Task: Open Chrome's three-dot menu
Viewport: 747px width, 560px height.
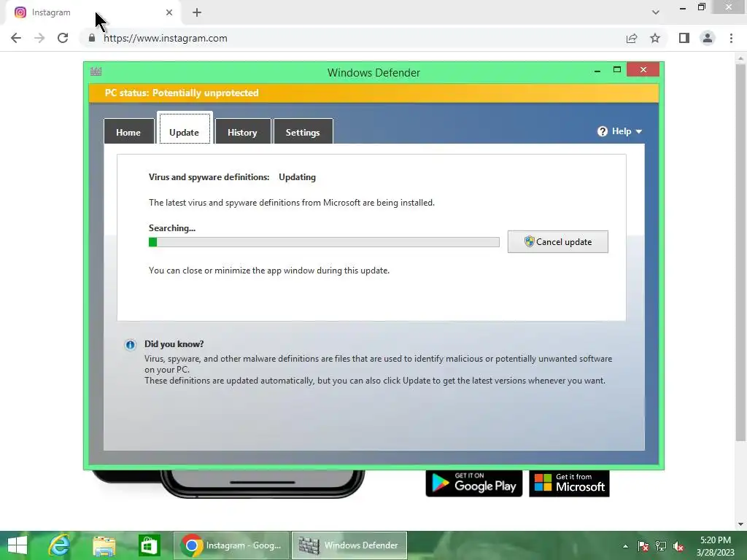Action: point(731,38)
